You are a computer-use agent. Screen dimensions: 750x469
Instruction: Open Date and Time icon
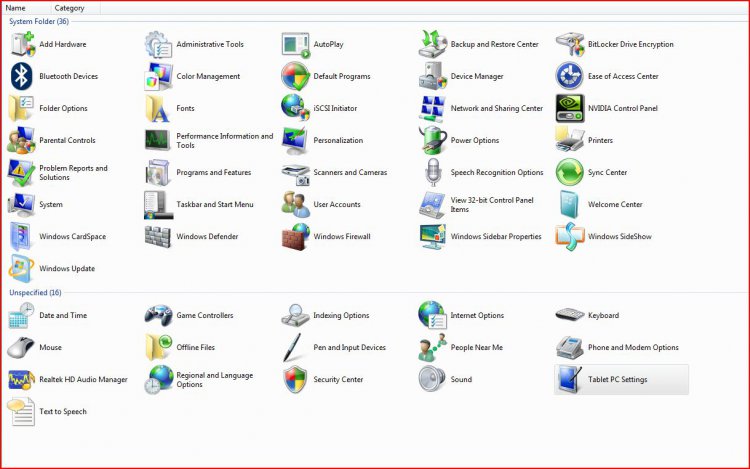click(x=22, y=315)
